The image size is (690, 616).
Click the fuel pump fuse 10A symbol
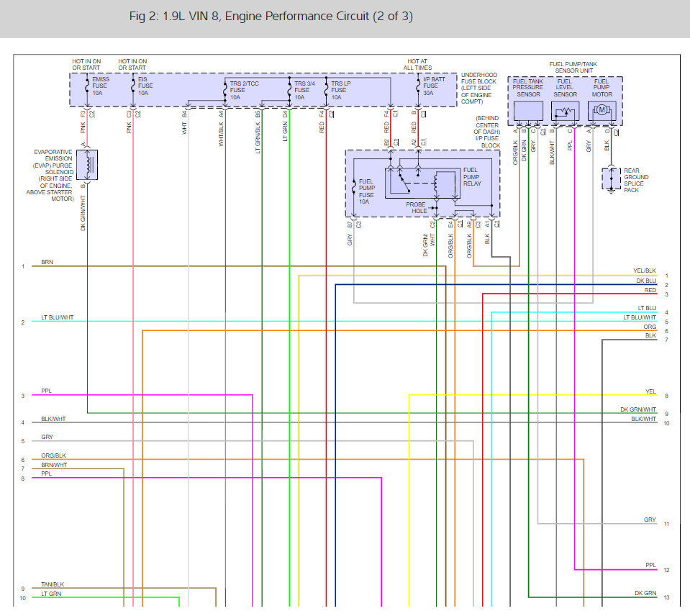354,187
